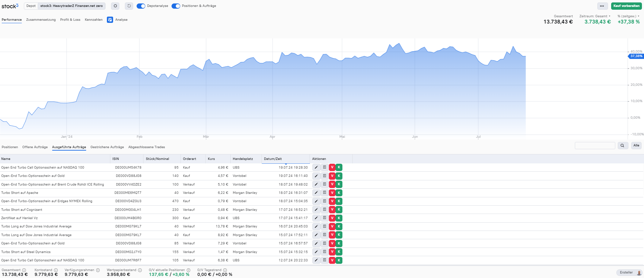This screenshot has height=278, width=644.
Task: Click the info icon next to Gesamtwert
Action: tap(24, 270)
